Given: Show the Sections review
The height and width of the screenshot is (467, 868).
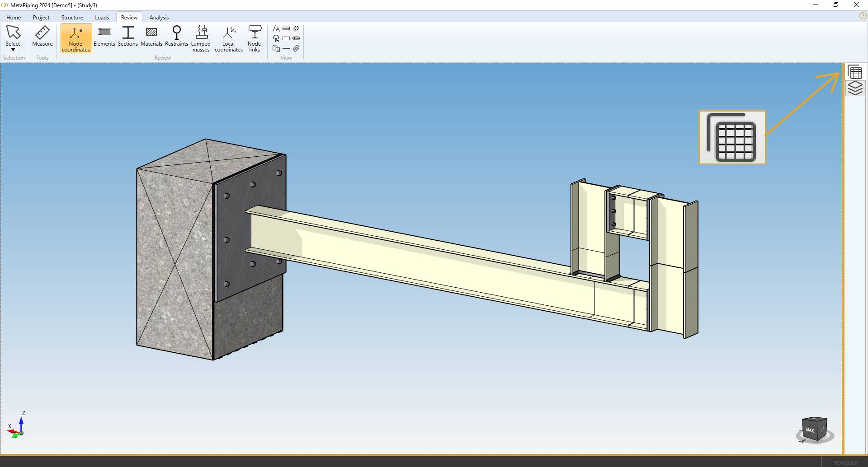Looking at the screenshot, I should click(128, 36).
